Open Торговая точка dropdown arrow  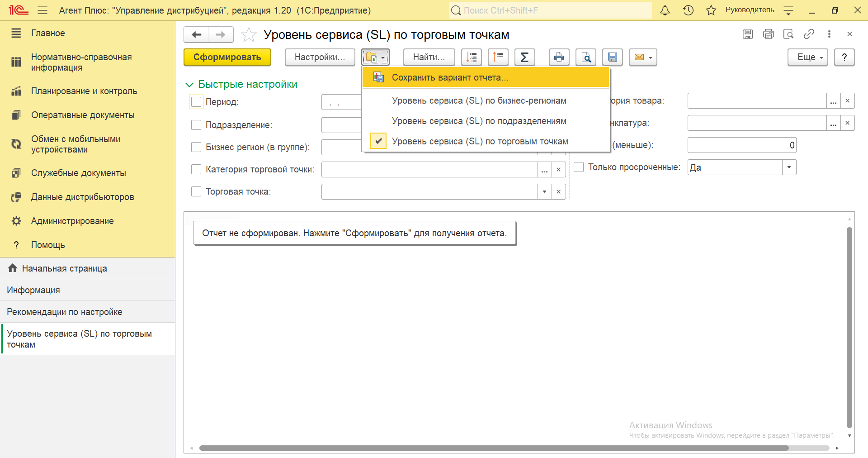pos(544,191)
